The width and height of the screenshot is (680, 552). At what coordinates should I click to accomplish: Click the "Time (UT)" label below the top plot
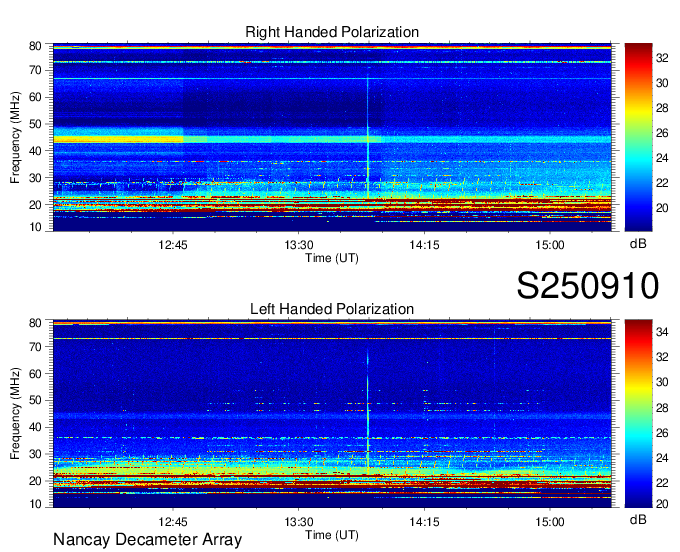(332, 257)
